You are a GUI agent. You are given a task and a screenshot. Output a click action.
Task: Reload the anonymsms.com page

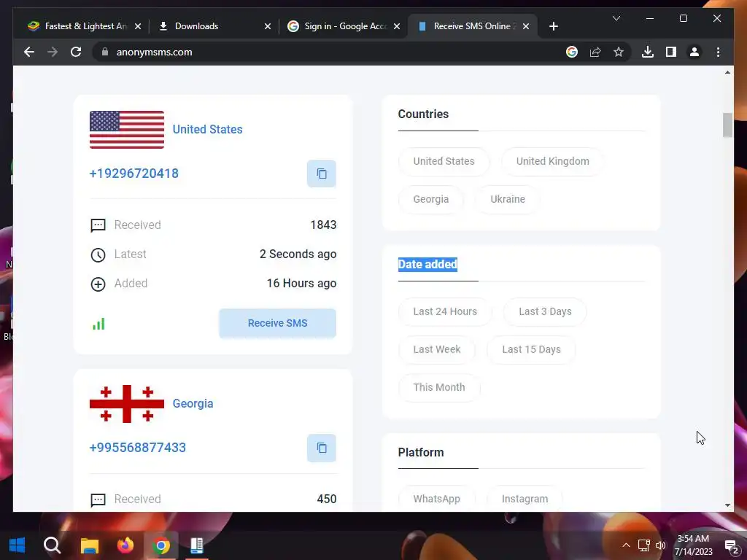point(76,52)
